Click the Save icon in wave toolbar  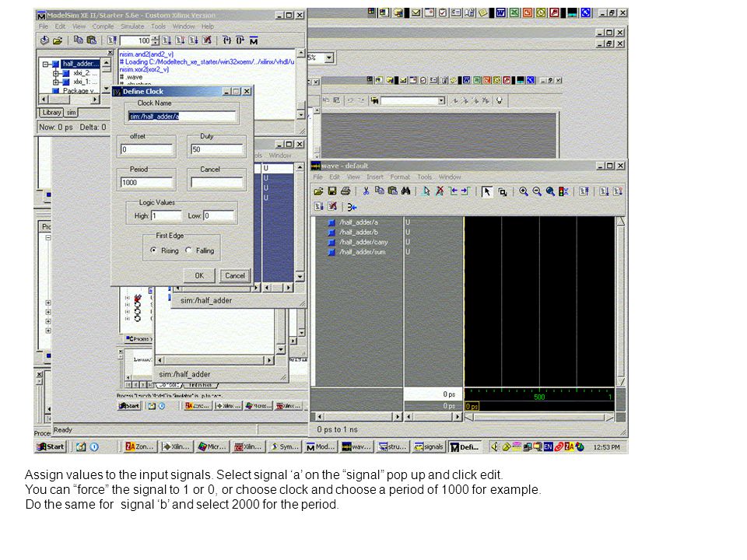coord(332,191)
